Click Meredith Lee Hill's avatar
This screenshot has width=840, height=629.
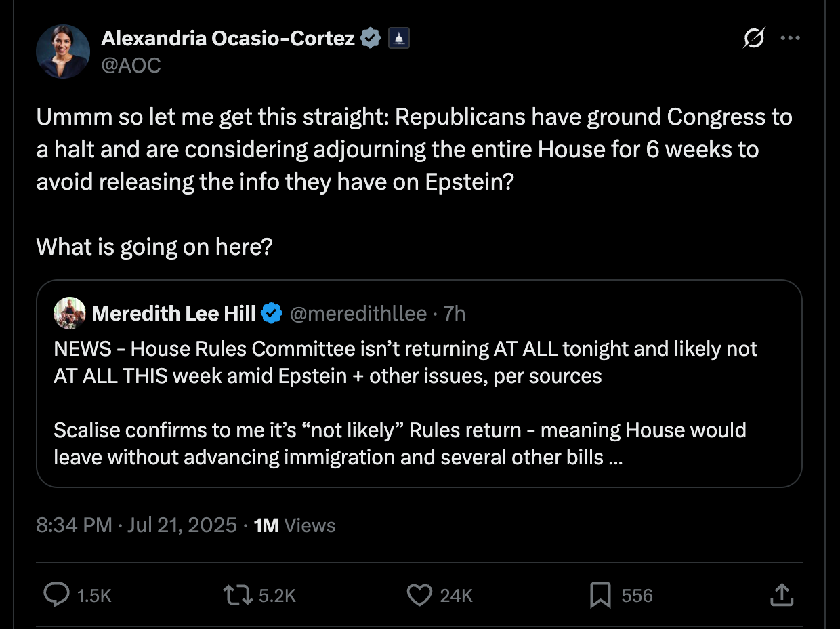[x=68, y=313]
